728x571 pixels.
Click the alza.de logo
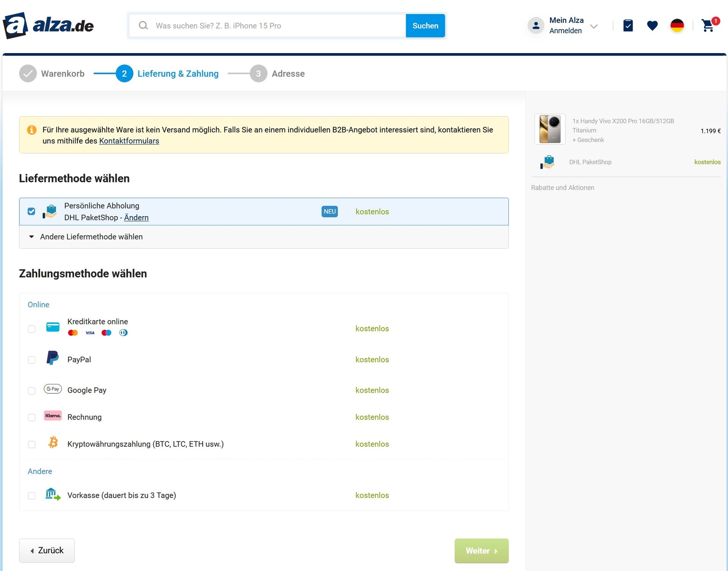coord(48,25)
